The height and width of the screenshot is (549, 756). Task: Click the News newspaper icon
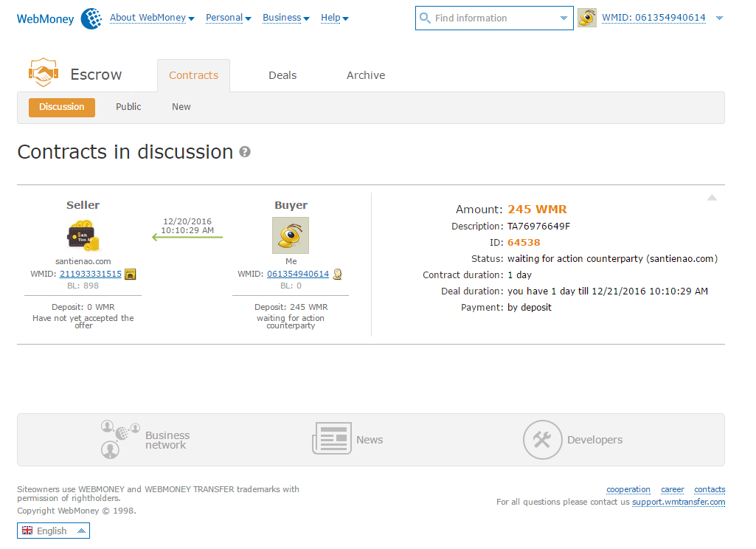[x=331, y=439]
